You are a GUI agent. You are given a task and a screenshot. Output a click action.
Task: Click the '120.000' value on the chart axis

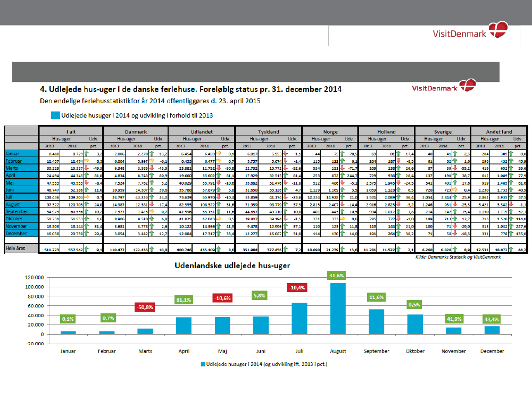click(34, 278)
